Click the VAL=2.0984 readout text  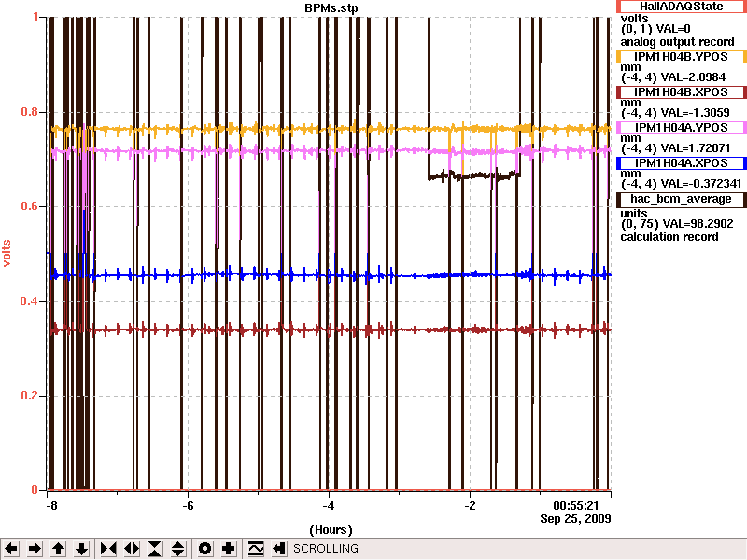[x=691, y=77]
